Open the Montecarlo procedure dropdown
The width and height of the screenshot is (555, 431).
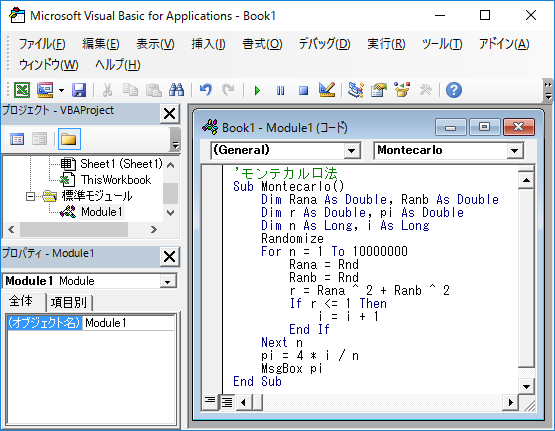pos(515,151)
